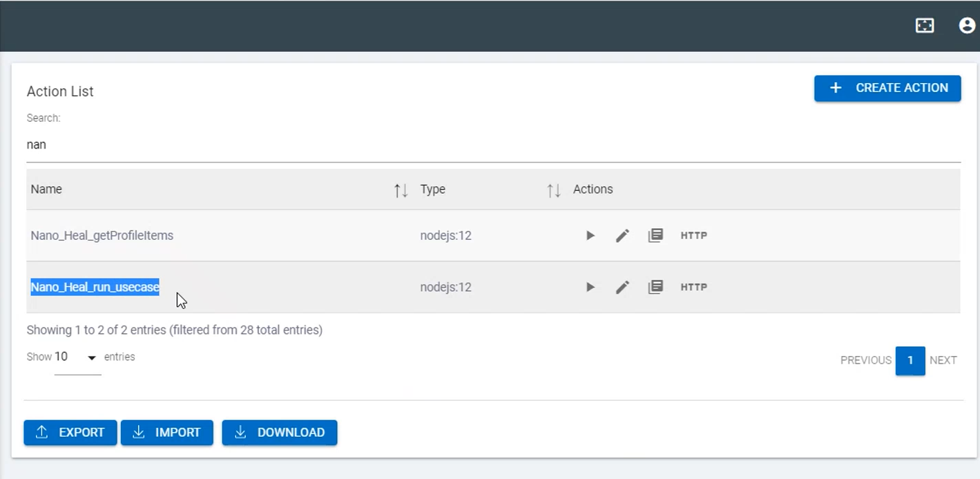
Task: Open logs for Nano_Heal_run_usecase
Action: [655, 287]
